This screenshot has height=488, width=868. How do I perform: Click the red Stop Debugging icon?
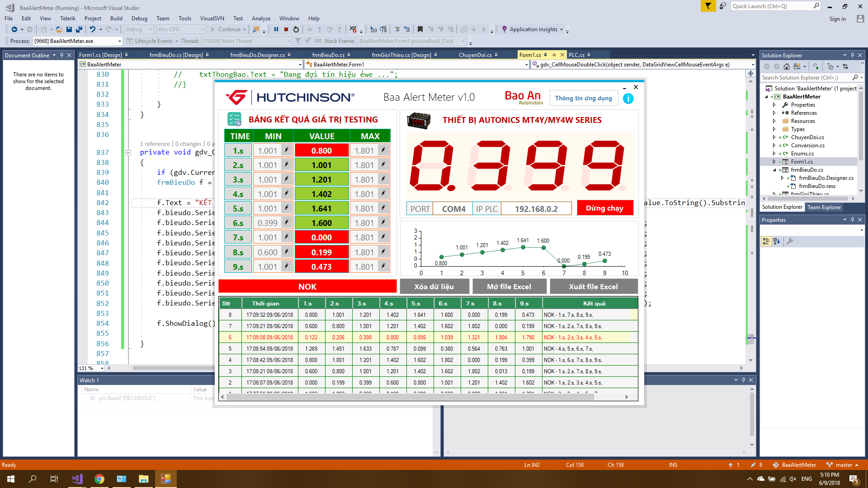point(286,29)
